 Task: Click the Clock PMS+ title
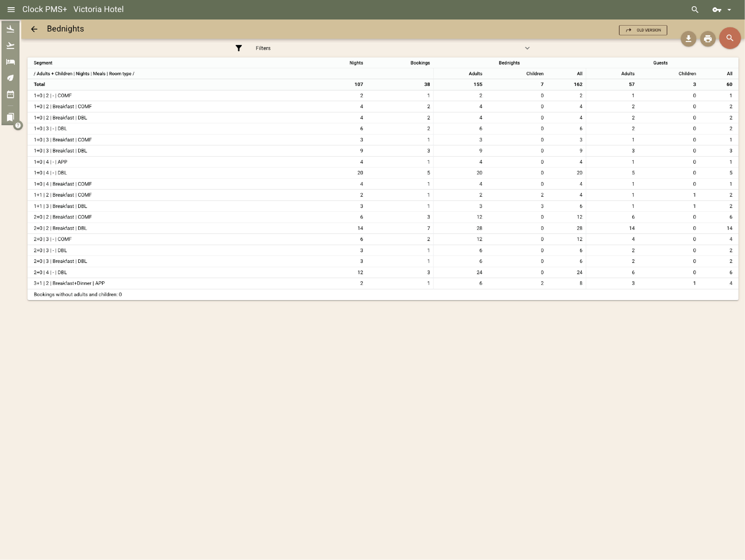45,9
